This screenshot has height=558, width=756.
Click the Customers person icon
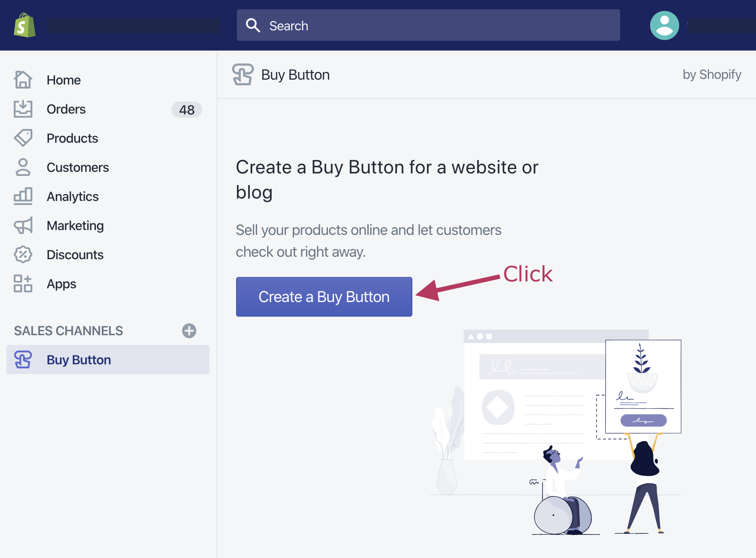click(23, 167)
